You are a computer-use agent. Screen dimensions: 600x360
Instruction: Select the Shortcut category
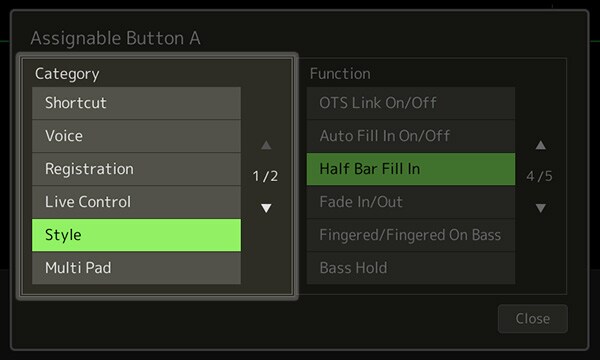(136, 103)
